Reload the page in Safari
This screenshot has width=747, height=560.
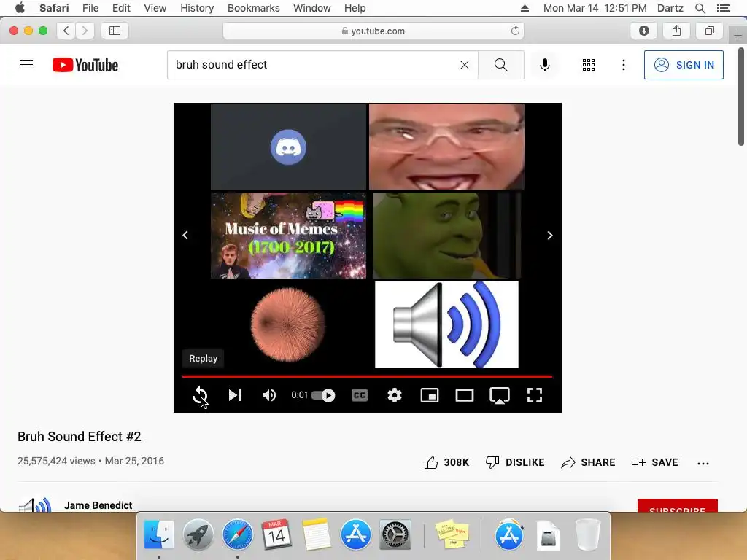coord(515,31)
